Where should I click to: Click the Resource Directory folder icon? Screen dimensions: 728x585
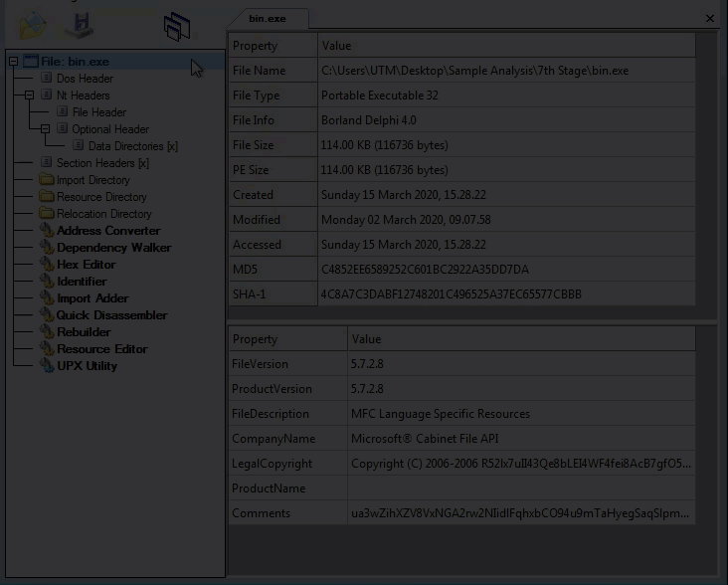[x=47, y=196]
